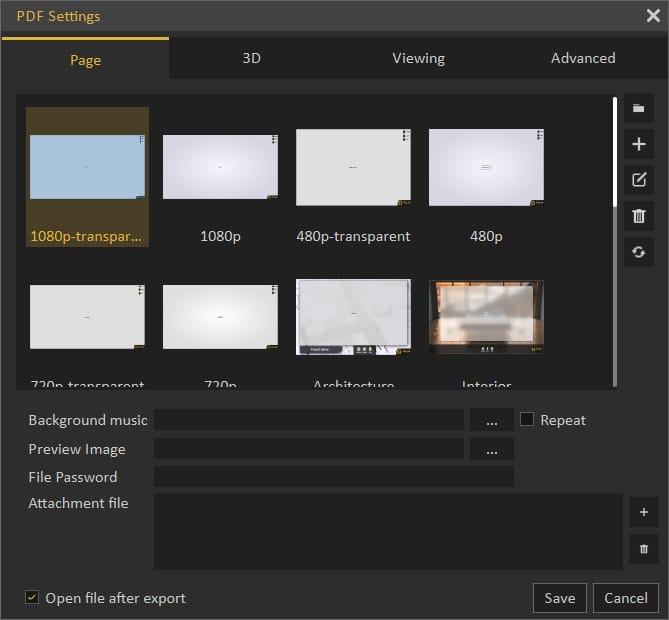The width and height of the screenshot is (669, 620).
Task: Add a new page template
Action: tap(639, 144)
